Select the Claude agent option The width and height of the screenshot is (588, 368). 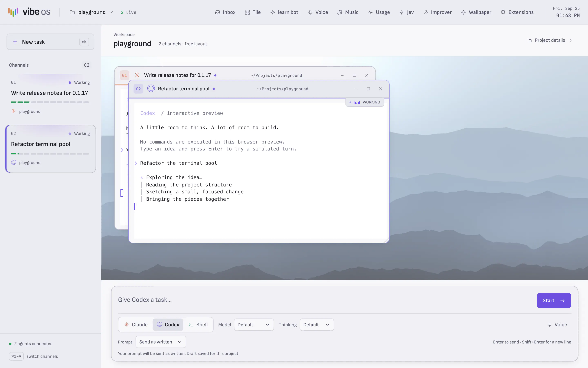tap(136, 324)
